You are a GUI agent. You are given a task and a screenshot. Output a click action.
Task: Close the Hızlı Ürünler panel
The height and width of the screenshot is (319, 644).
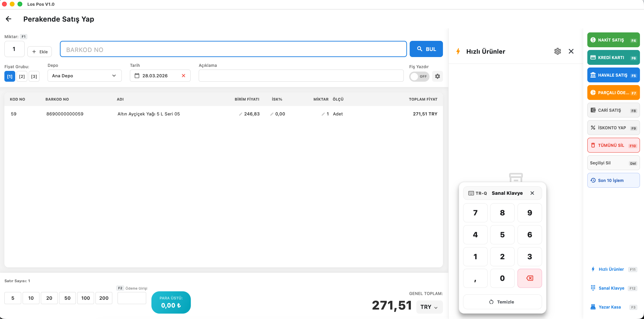pyautogui.click(x=571, y=51)
